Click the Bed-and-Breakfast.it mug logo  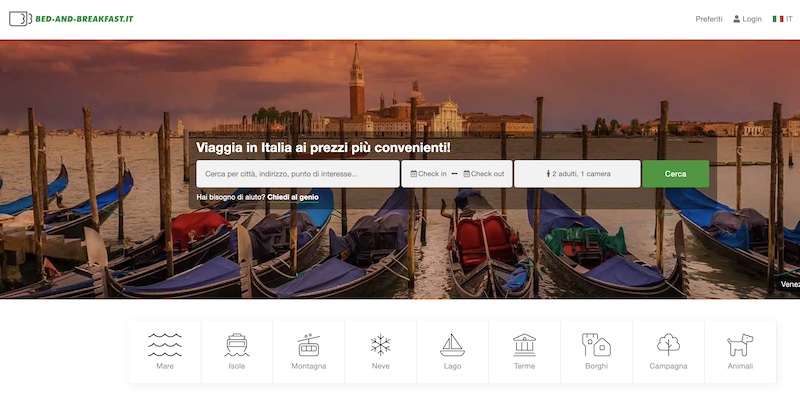pyautogui.click(x=20, y=19)
